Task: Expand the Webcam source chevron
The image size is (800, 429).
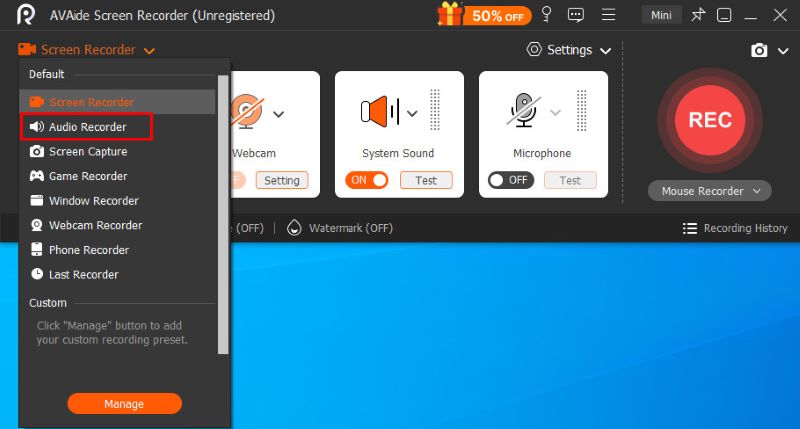Action: [x=278, y=114]
